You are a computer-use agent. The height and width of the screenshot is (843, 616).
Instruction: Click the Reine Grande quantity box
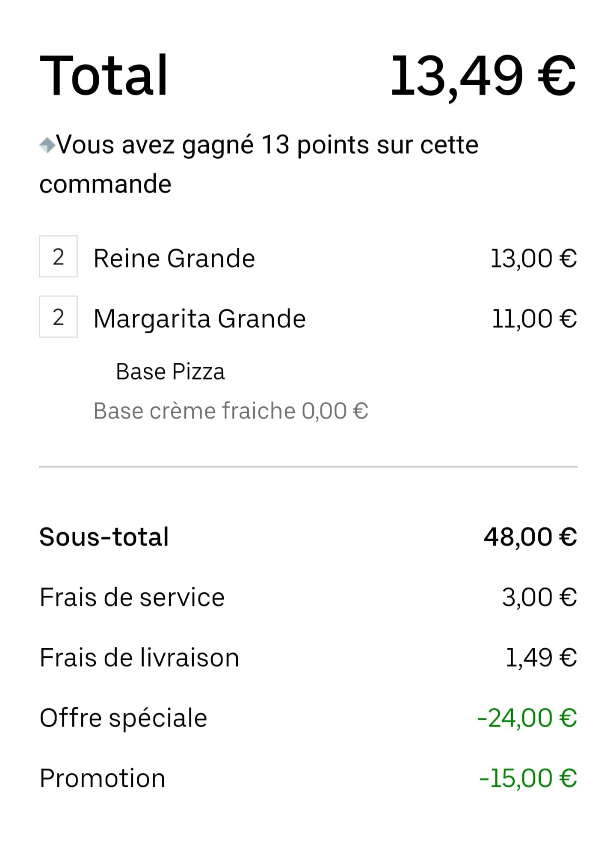tap(58, 256)
